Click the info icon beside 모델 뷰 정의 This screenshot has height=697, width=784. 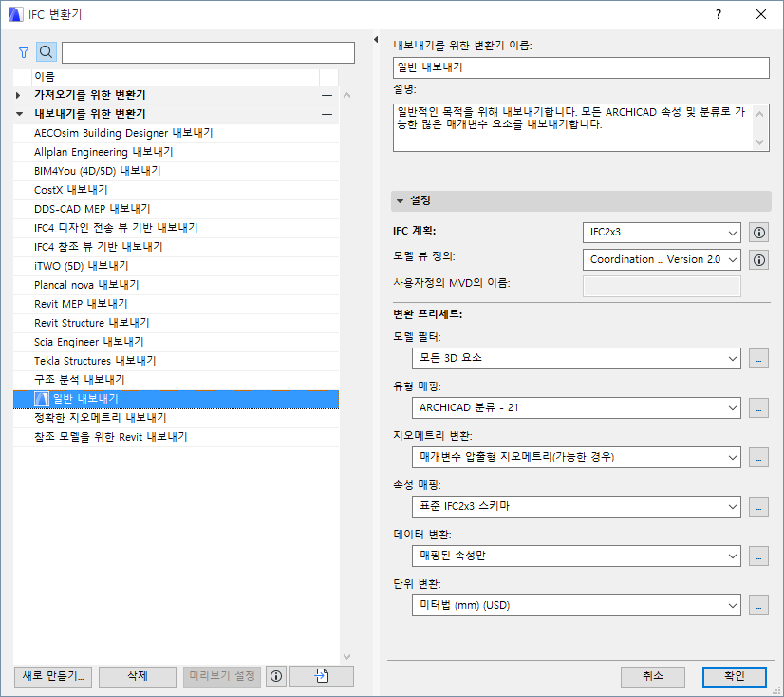tap(758, 259)
